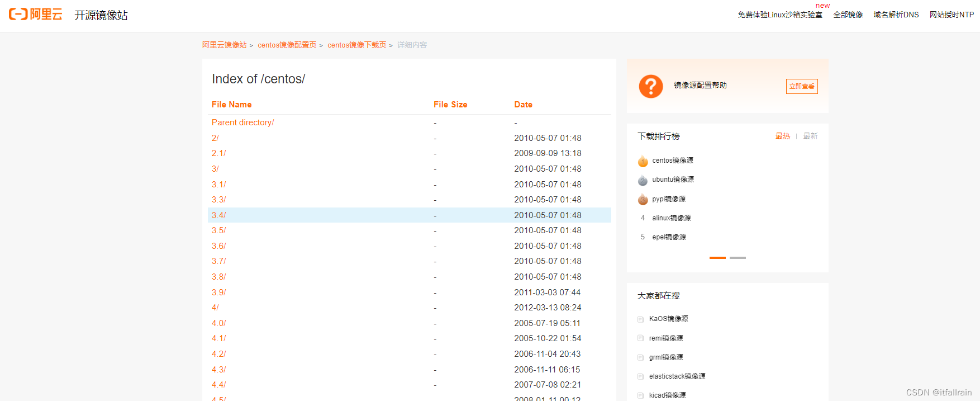
Task: Open 全部镜像 in the top navigation
Action: [x=848, y=15]
